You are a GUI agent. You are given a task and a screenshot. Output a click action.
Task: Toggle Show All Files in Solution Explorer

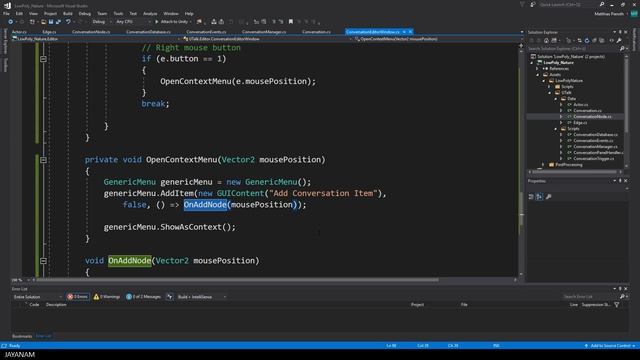click(x=602, y=40)
